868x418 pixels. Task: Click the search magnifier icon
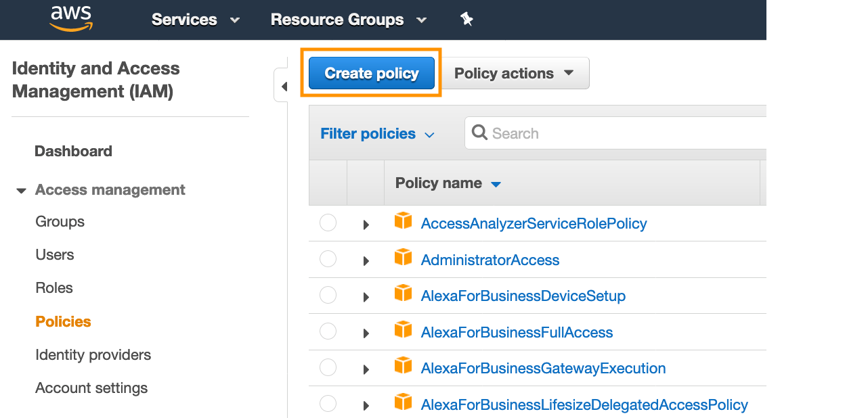tap(479, 133)
